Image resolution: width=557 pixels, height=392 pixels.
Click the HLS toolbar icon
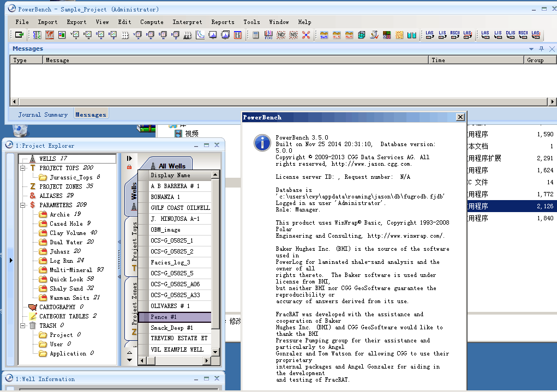tap(337, 35)
